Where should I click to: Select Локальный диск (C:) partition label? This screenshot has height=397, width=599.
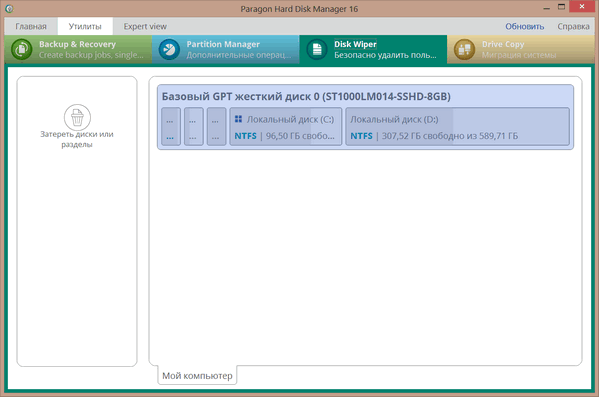coord(290,119)
